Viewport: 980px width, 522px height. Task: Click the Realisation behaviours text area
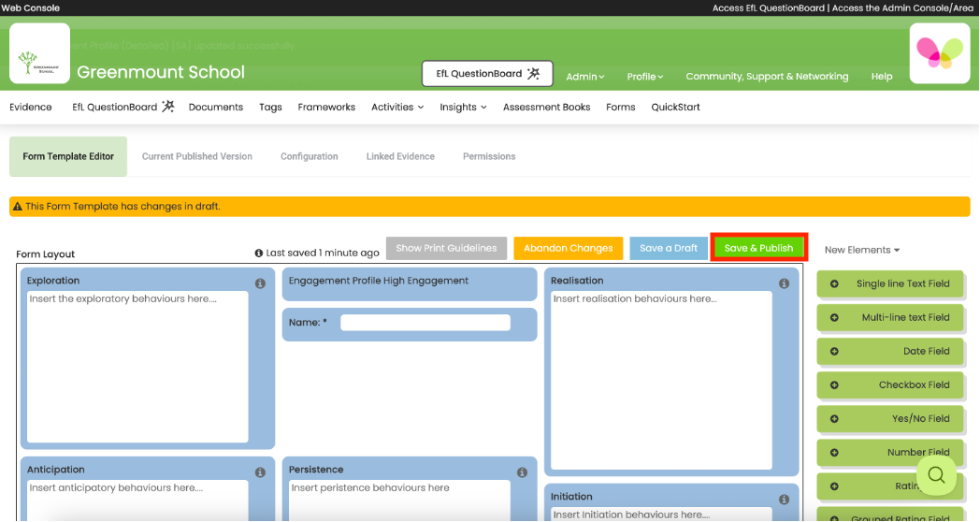tap(661, 380)
